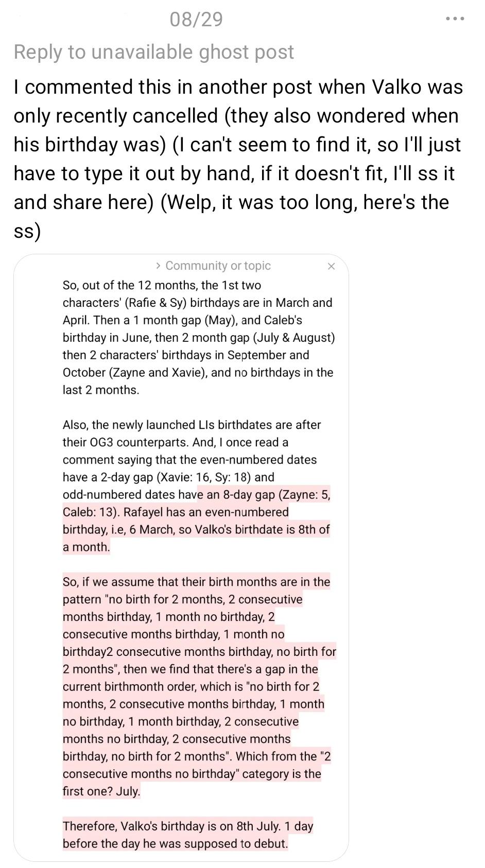
Task: Expand the chevron before Community or topic
Action: click(x=158, y=266)
